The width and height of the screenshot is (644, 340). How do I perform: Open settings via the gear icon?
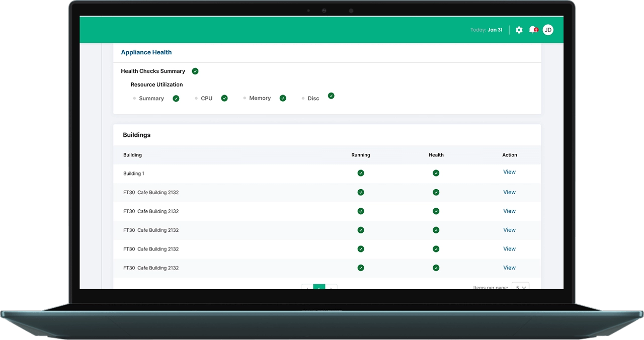pyautogui.click(x=519, y=30)
